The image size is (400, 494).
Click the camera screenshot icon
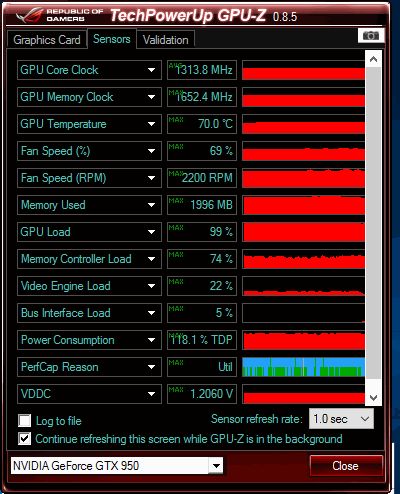pyautogui.click(x=371, y=35)
